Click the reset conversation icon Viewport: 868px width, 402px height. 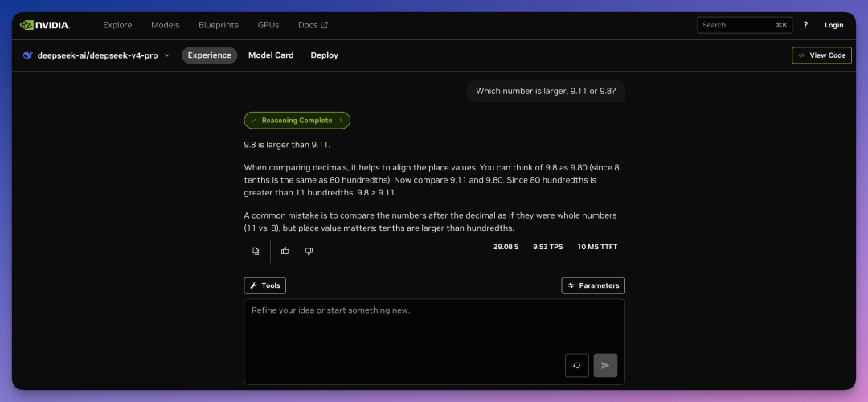(576, 365)
